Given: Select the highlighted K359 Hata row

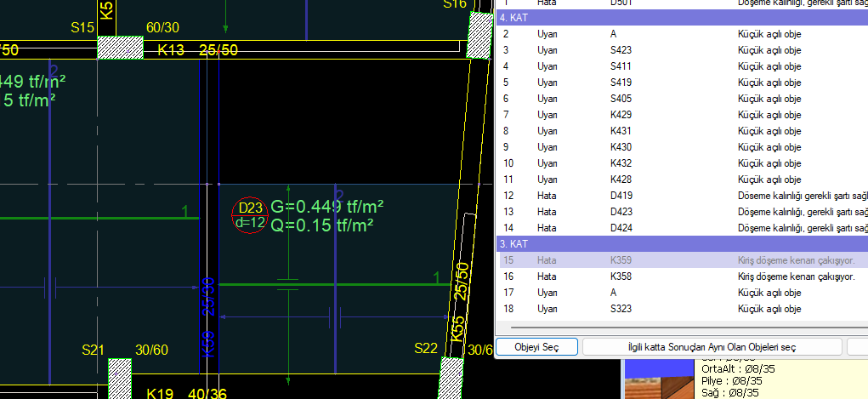Looking at the screenshot, I should (680, 260).
